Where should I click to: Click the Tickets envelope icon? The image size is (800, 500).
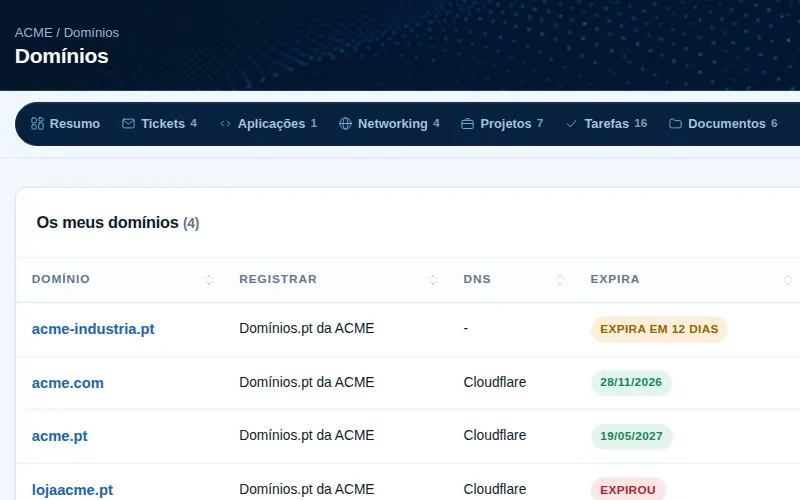129,123
